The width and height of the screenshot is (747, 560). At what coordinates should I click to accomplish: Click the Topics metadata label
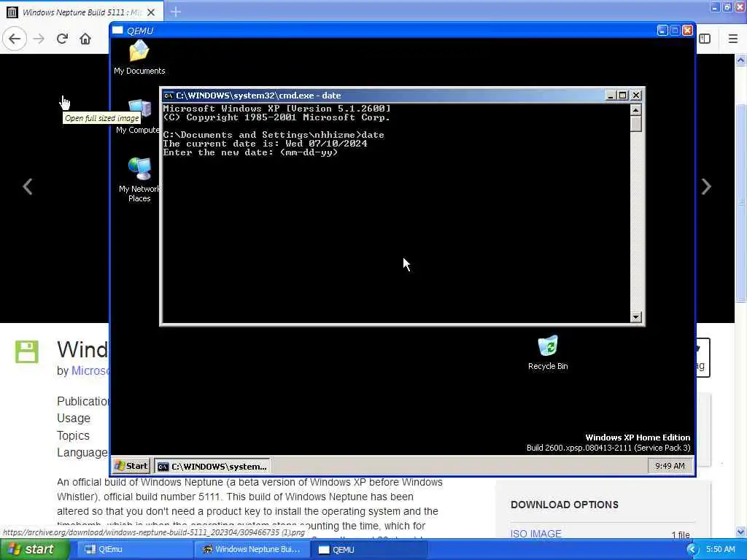[73, 435]
